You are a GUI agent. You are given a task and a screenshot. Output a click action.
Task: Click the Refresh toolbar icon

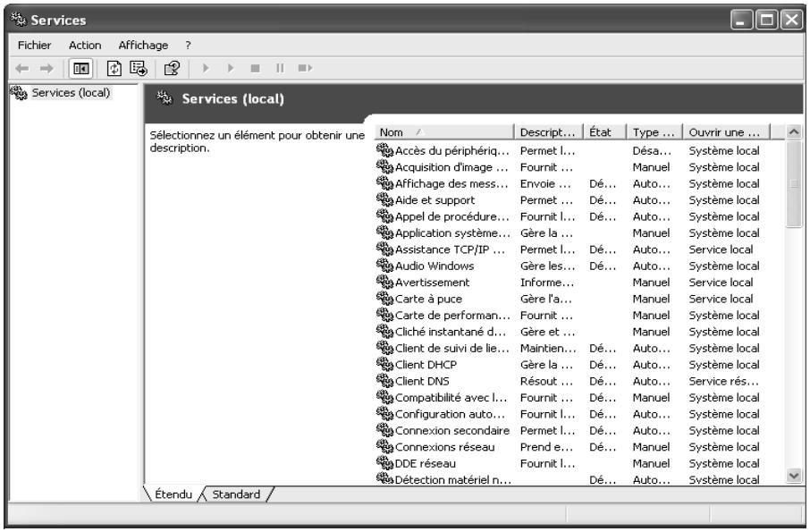(114, 68)
